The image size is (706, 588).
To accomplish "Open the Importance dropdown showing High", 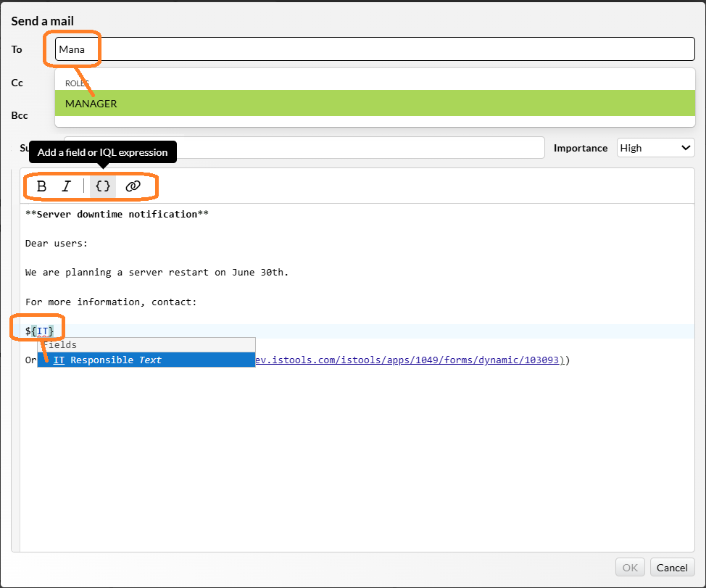I will point(655,148).
